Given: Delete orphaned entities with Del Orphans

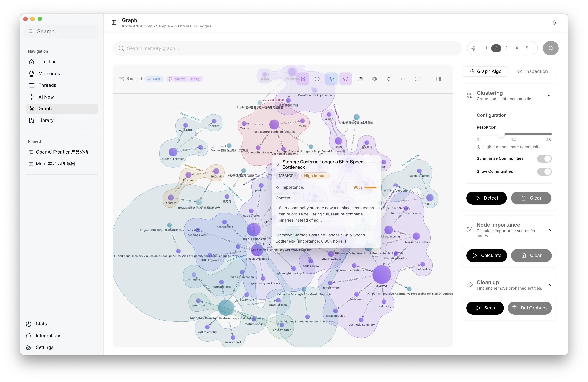Looking at the screenshot, I should [x=530, y=308].
